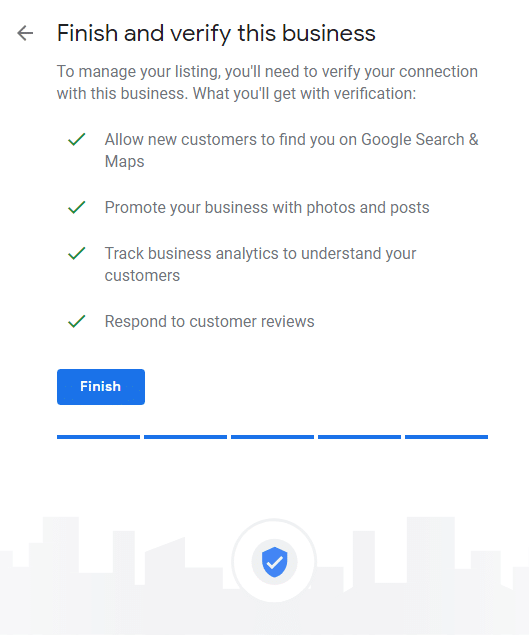Select the middle progress bar segment
This screenshot has width=529, height=635.
click(273, 437)
